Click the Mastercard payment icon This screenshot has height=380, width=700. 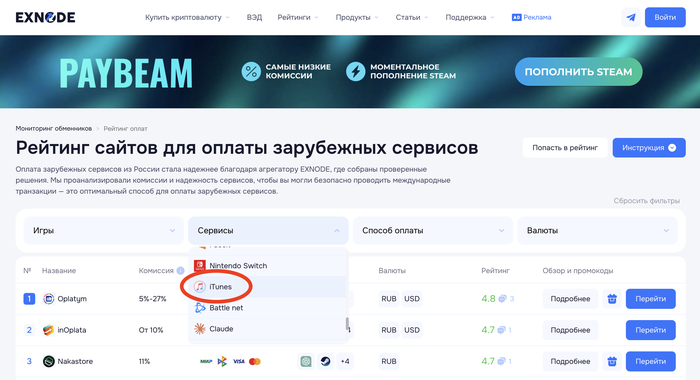tap(255, 361)
